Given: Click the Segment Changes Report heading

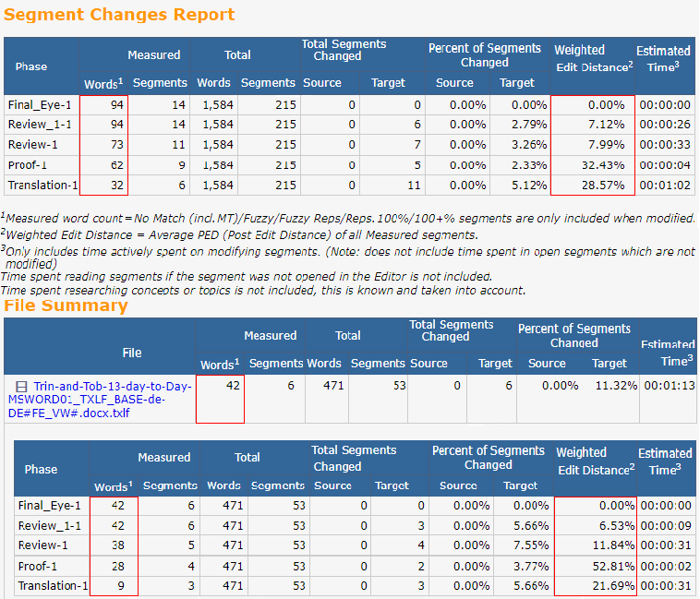Looking at the screenshot, I should coord(118,15).
